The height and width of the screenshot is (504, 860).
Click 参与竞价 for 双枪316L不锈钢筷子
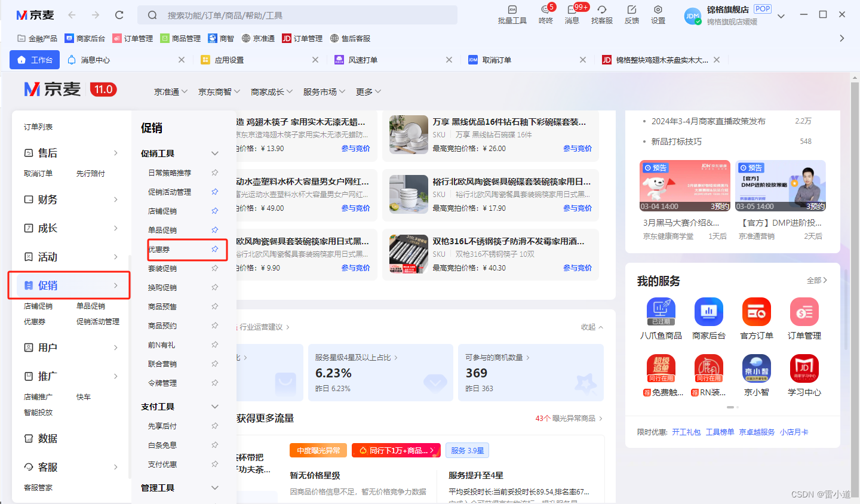click(x=578, y=268)
